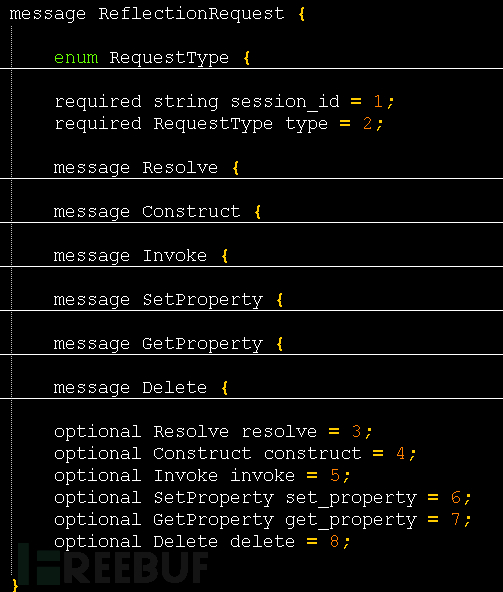Click the get_property field name

351,520
